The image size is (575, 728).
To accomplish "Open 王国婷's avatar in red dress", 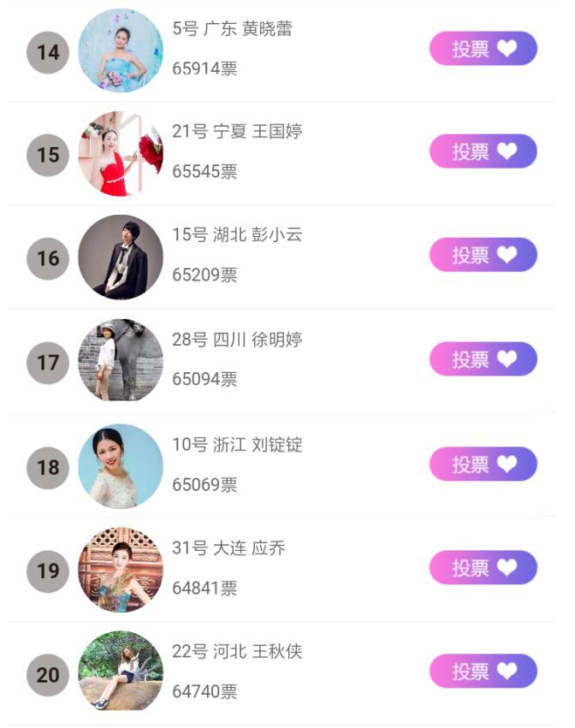I will tap(120, 154).
